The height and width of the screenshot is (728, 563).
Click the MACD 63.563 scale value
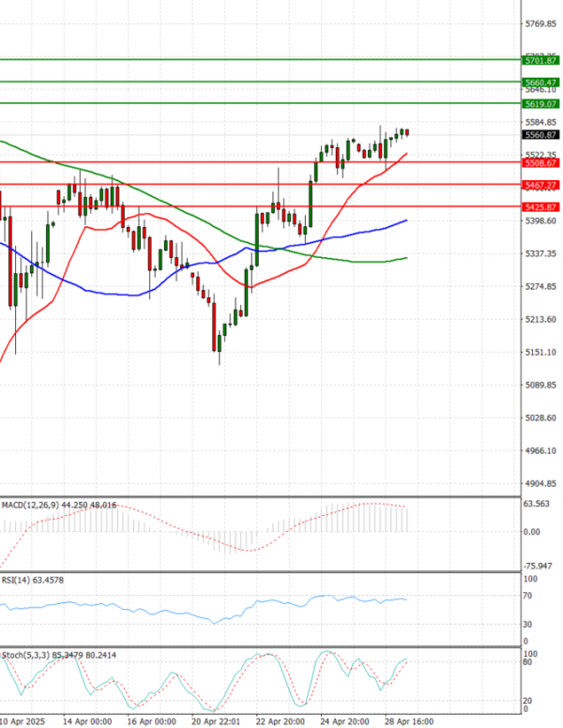pyautogui.click(x=538, y=504)
